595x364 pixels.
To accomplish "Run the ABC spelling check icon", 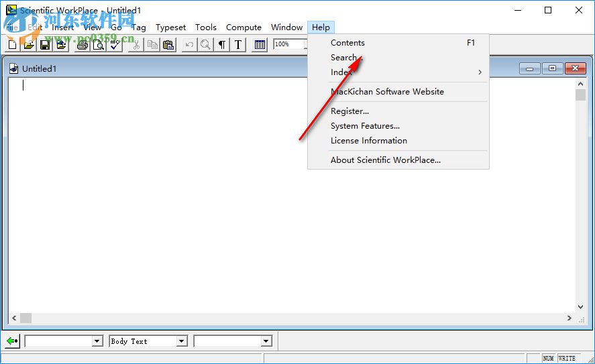I will pos(115,45).
